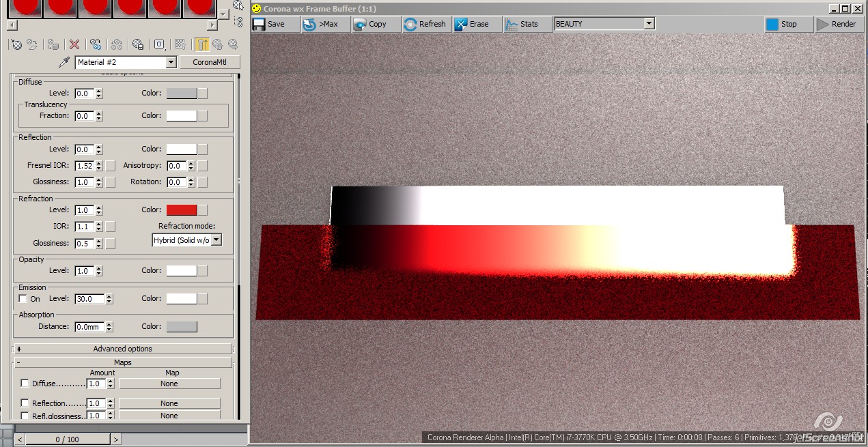Image resolution: width=868 pixels, height=447 pixels.
Task: Click the >Max button in Frame Buffer
Action: pos(325,24)
